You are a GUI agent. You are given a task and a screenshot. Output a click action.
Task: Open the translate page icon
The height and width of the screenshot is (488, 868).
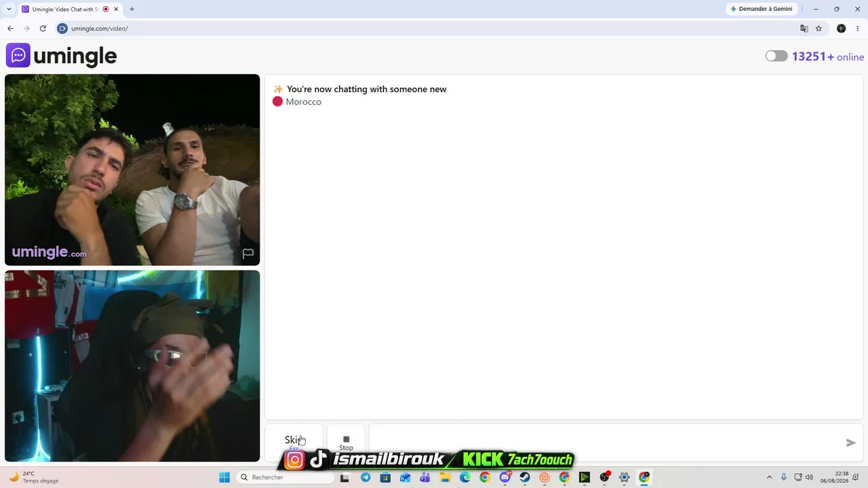pos(804,28)
